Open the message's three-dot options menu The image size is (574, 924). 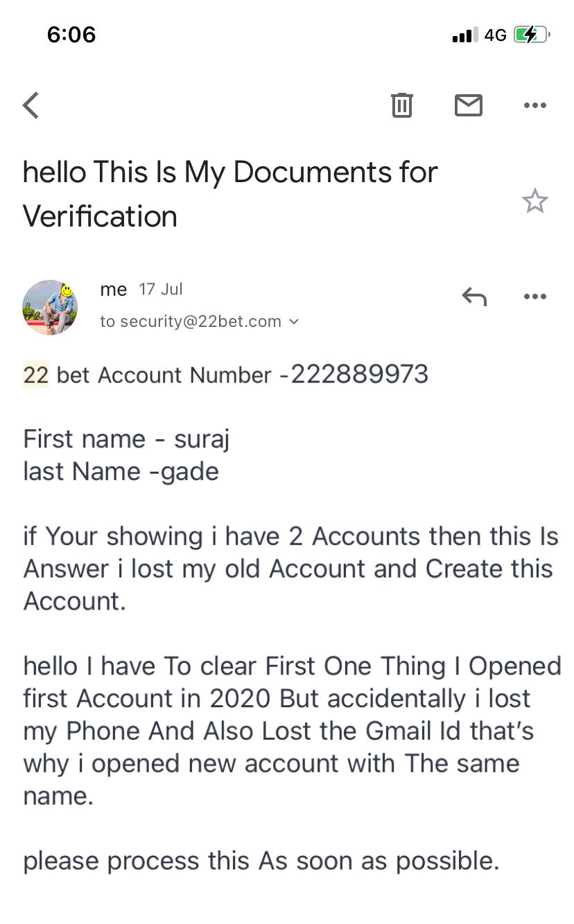[534, 297]
